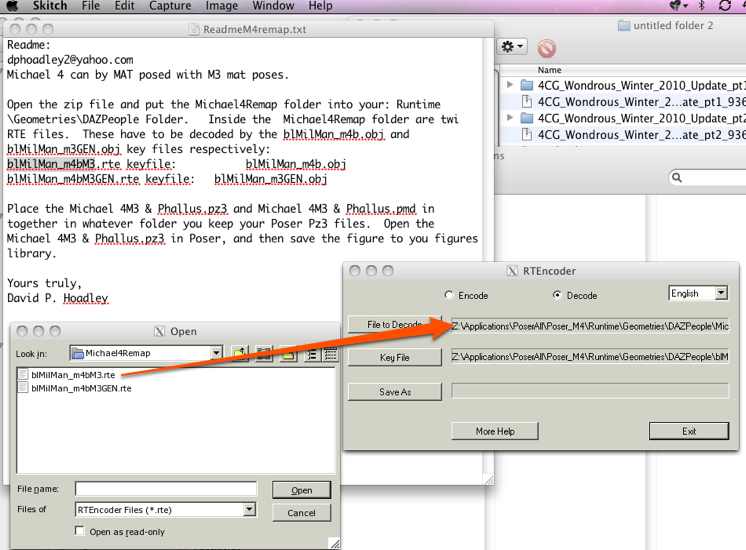
Task: Click the Readme window resize grip
Action: coord(489,480)
